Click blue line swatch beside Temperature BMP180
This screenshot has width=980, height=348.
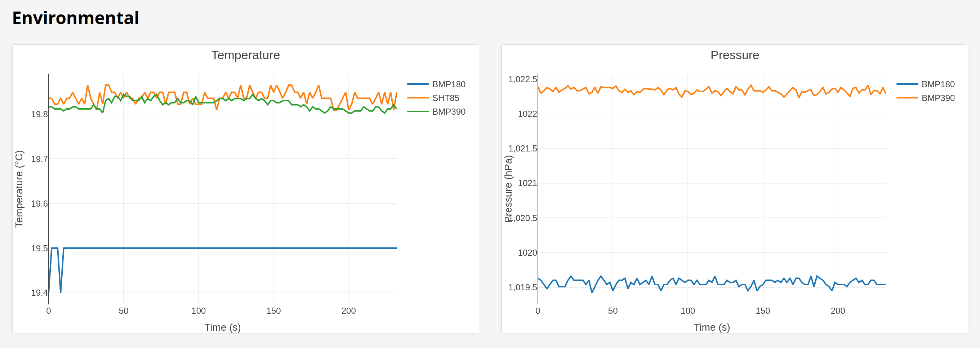coord(418,84)
